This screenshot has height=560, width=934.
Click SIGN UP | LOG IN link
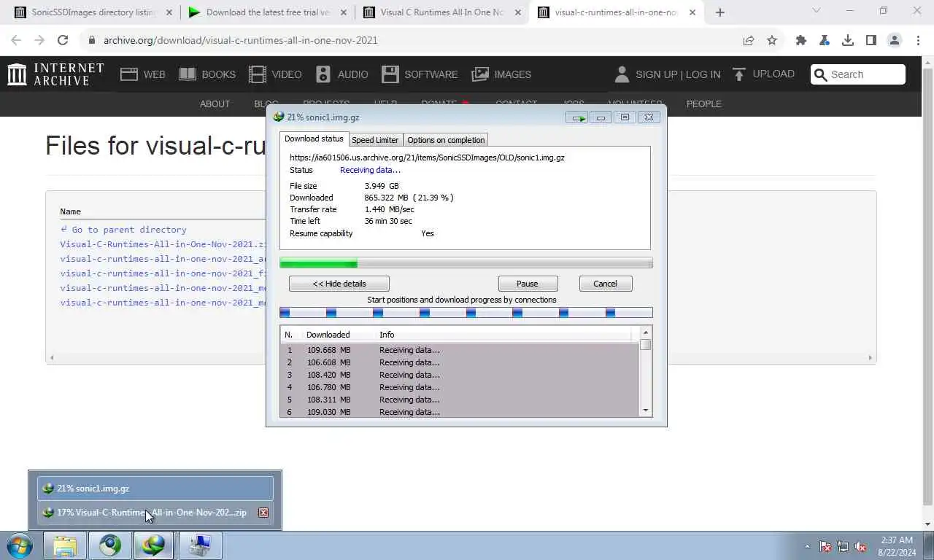[678, 74]
